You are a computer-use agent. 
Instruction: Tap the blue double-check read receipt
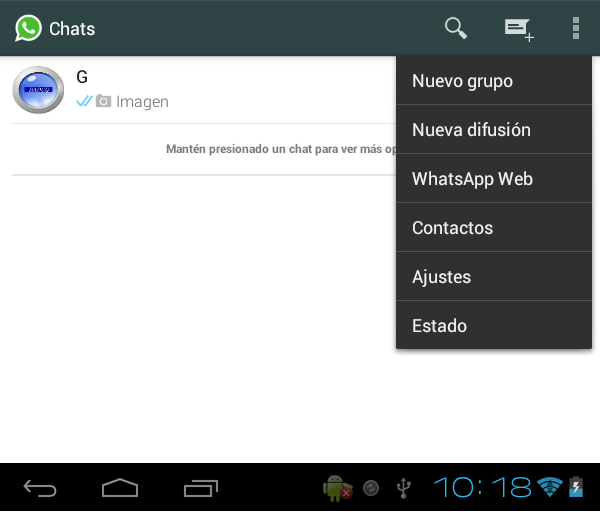[84, 102]
